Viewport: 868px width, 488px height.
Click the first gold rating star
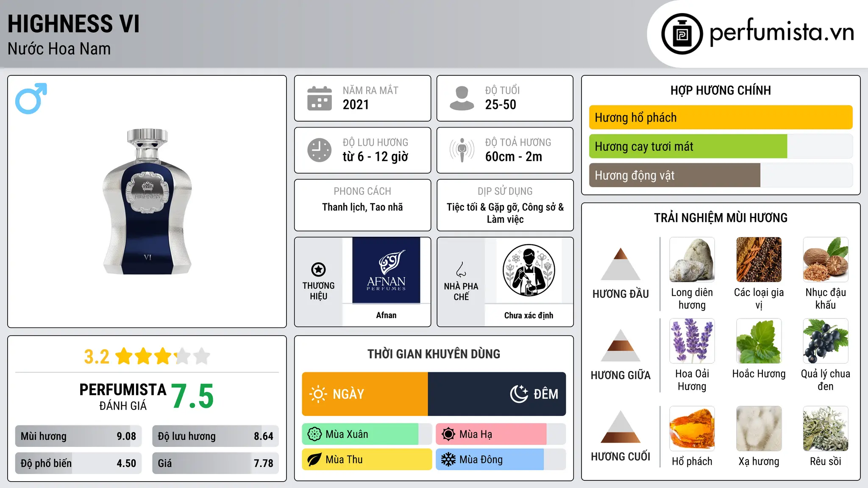pos(124,356)
